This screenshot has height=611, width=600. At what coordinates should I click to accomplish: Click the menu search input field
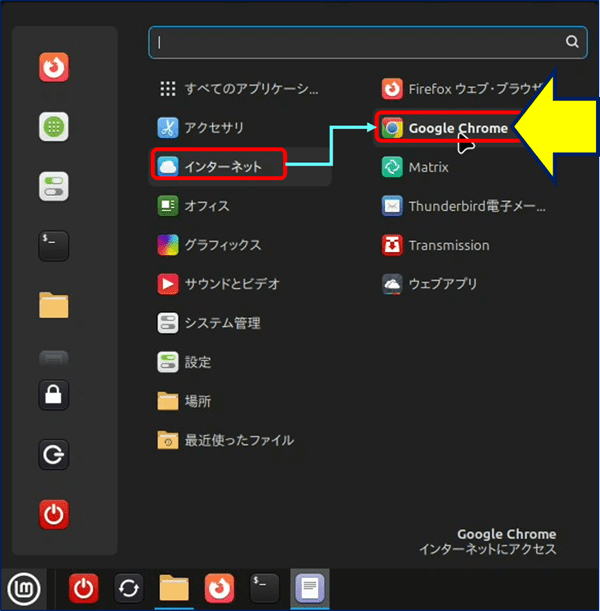pos(368,42)
